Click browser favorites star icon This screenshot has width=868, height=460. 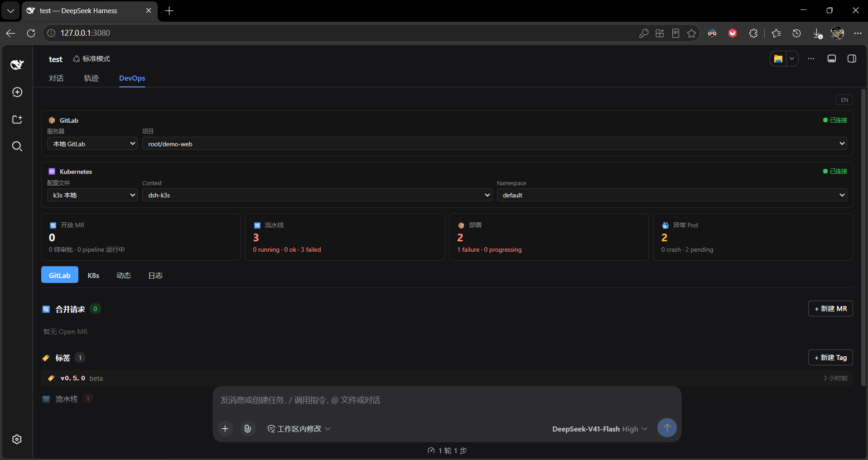pyautogui.click(x=691, y=33)
